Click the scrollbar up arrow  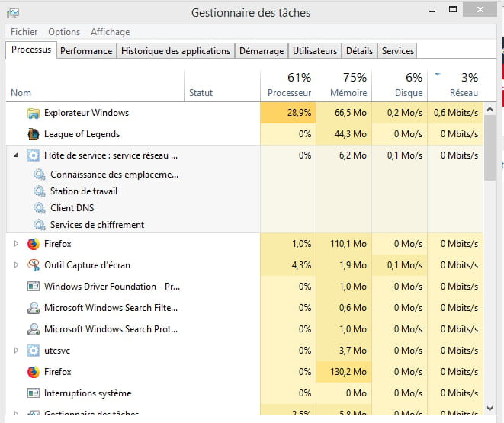490,109
